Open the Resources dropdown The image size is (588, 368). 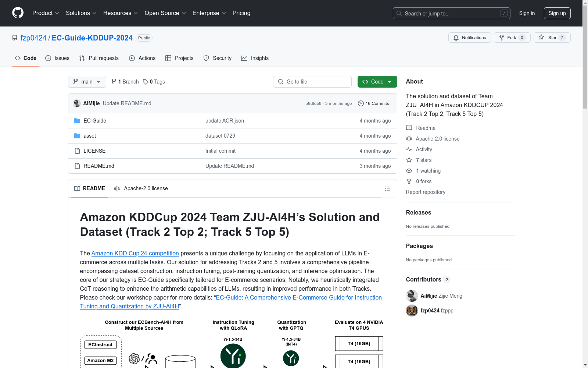[x=121, y=13]
